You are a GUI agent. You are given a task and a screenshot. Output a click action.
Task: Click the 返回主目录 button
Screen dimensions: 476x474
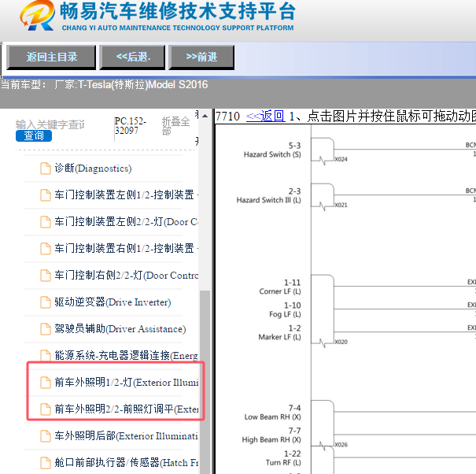51,57
